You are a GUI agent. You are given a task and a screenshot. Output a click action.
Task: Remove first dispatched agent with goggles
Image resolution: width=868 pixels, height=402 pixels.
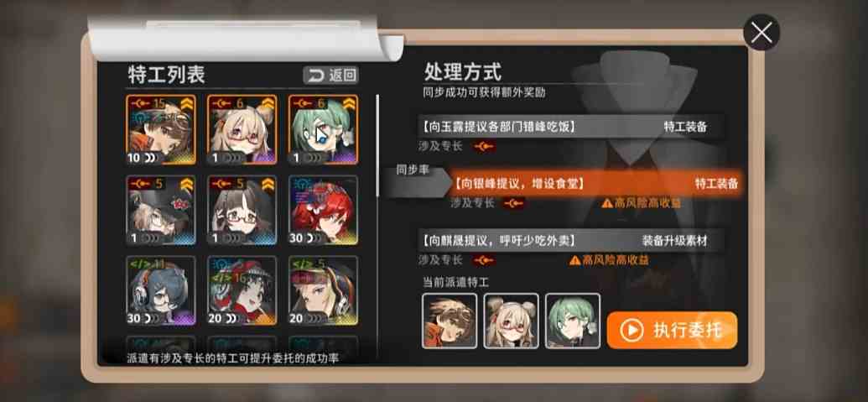pos(450,321)
